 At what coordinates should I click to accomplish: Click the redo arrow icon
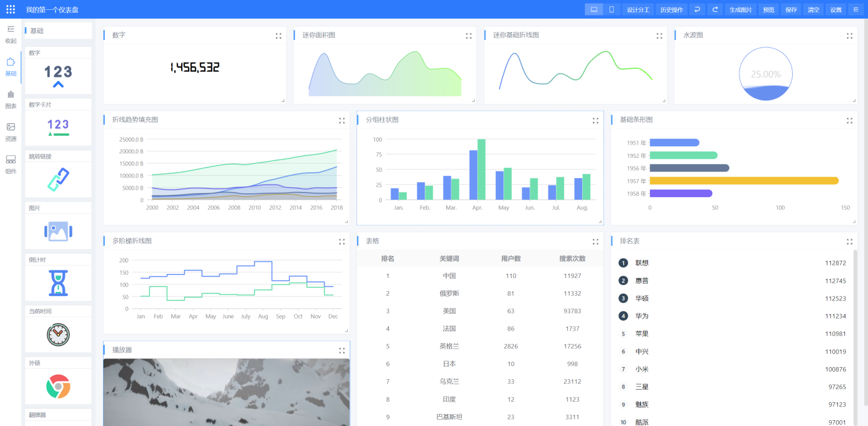tap(715, 9)
